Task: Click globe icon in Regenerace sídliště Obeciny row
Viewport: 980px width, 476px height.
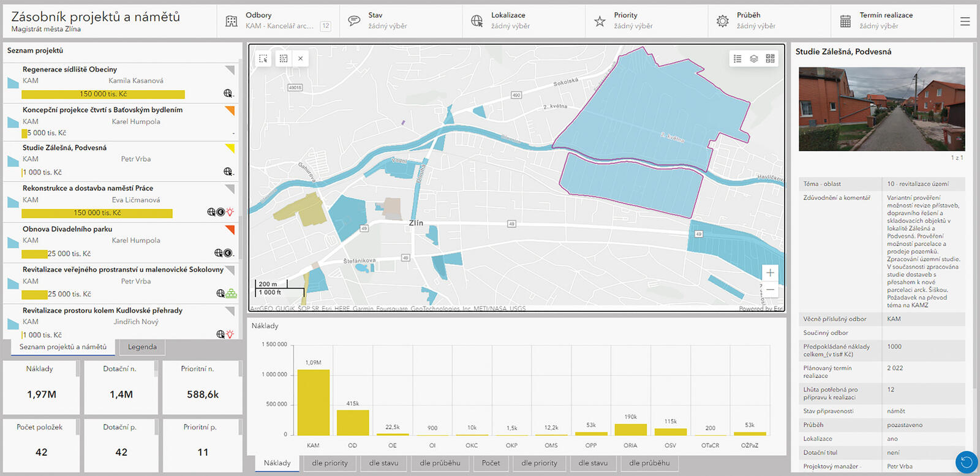Action: tap(228, 94)
